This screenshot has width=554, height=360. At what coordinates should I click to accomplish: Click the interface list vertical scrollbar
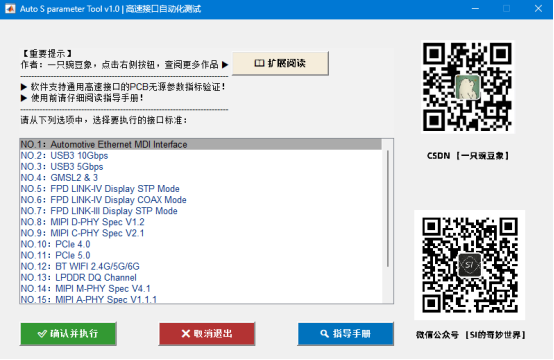(388, 208)
